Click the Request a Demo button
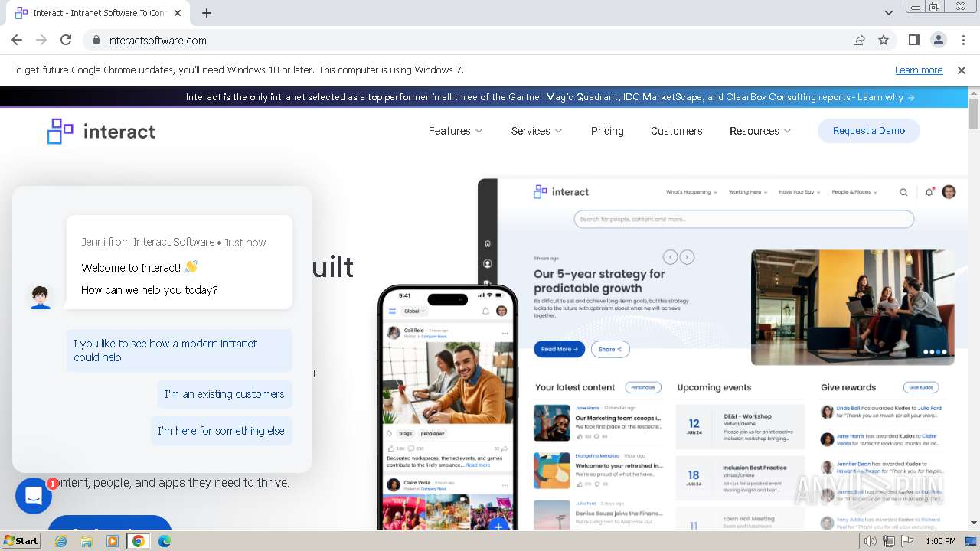The height and width of the screenshot is (551, 980). tap(869, 131)
